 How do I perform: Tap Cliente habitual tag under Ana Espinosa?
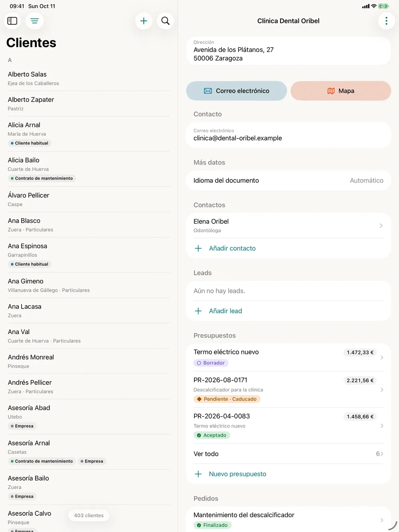[x=30, y=264]
